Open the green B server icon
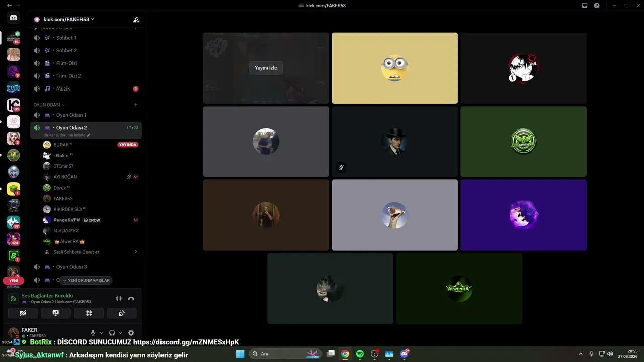Screen dimensions: 644x362 point(14,256)
